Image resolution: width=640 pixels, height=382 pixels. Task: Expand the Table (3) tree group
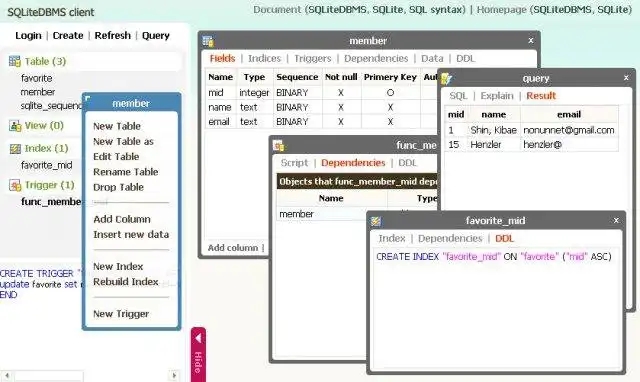pyautogui.click(x=45, y=62)
